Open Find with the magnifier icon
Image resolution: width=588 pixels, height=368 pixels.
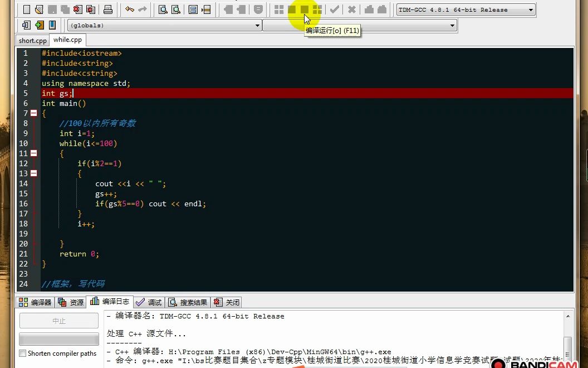click(163, 9)
